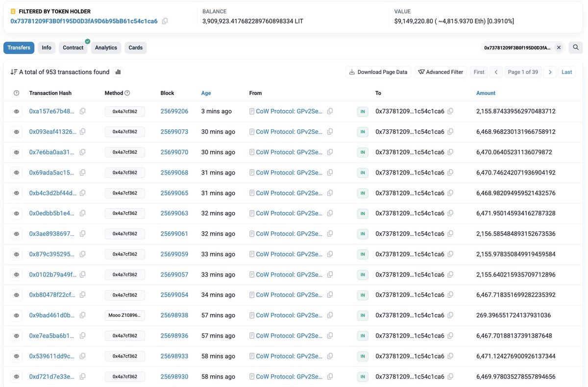Toggle sort order icon beside total transactions
The width and height of the screenshot is (588, 387).
[14, 72]
